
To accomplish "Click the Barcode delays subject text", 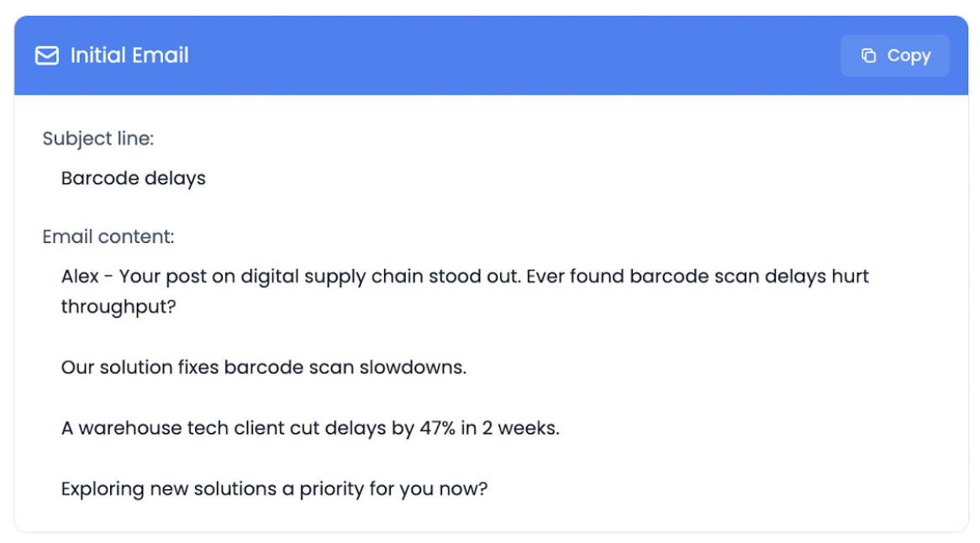I will (133, 178).
